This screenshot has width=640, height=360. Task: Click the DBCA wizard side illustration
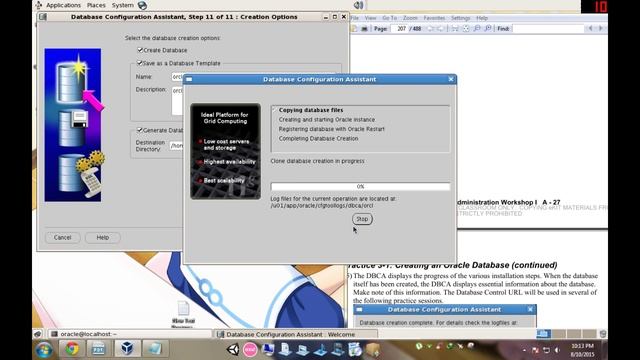(73, 125)
